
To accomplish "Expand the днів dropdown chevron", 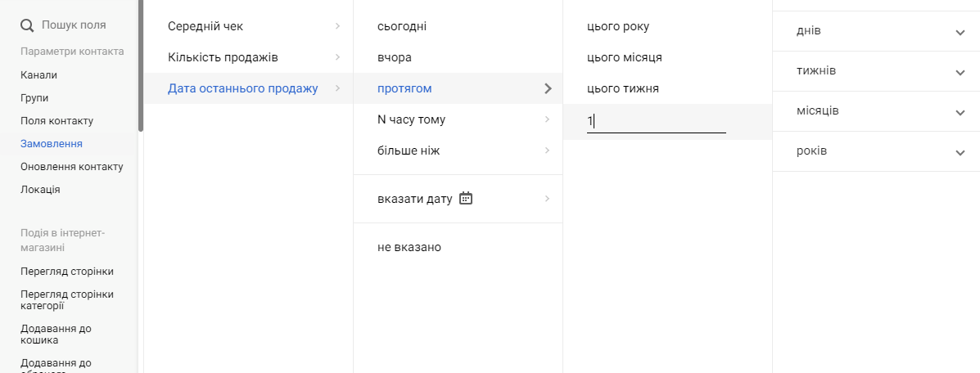I will click(960, 32).
